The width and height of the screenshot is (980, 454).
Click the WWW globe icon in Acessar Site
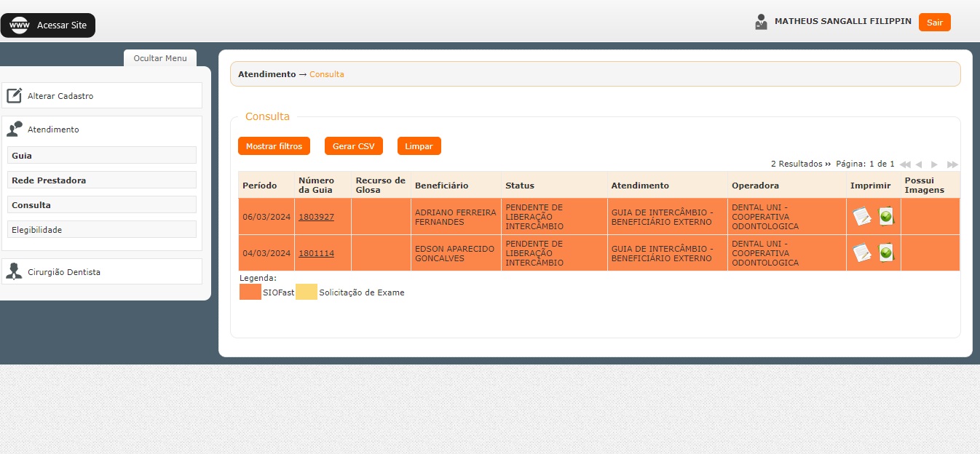click(20, 25)
